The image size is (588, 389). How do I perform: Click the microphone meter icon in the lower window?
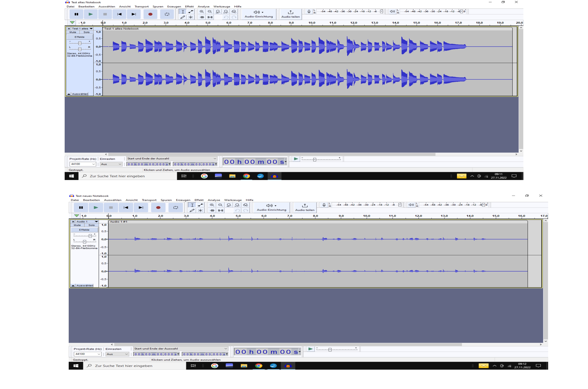pos(324,205)
